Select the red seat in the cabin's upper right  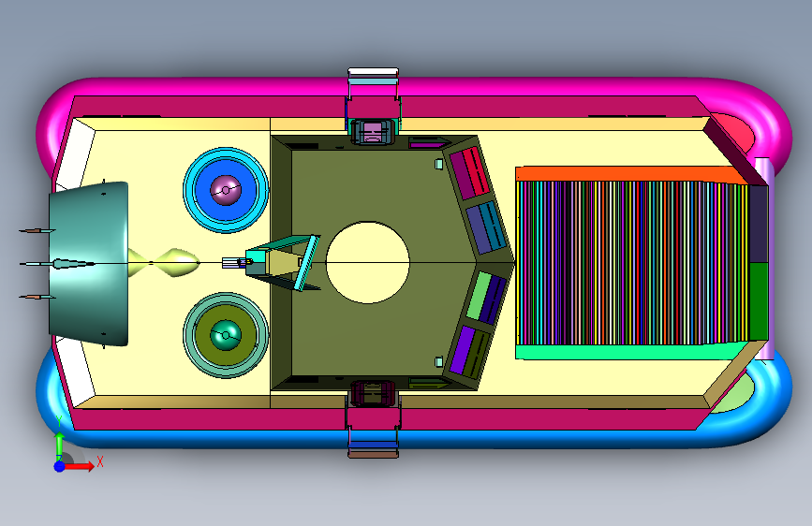tap(477, 172)
